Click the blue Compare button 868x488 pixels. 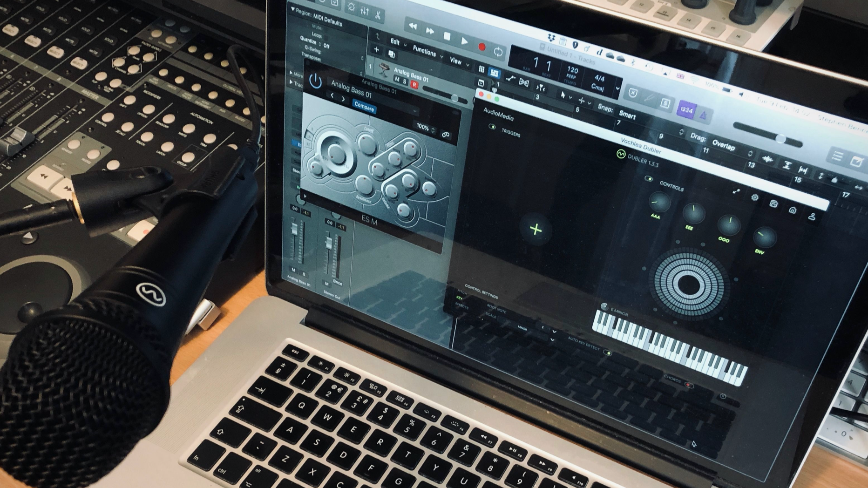click(x=364, y=107)
